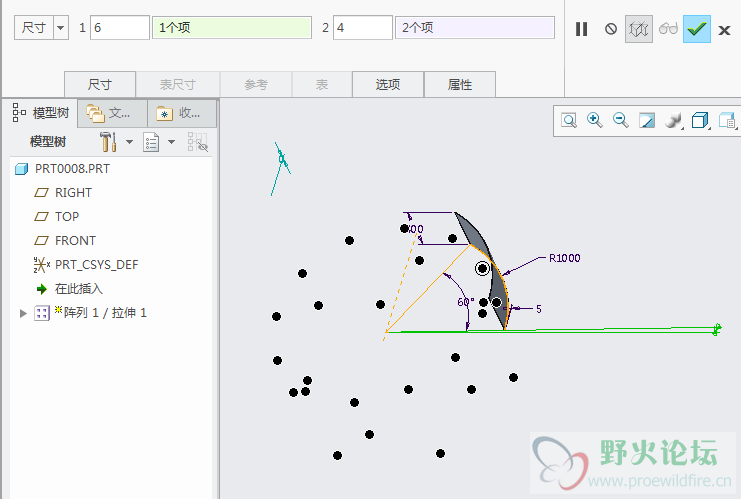Click the zoom out magnifier icon

[620, 120]
